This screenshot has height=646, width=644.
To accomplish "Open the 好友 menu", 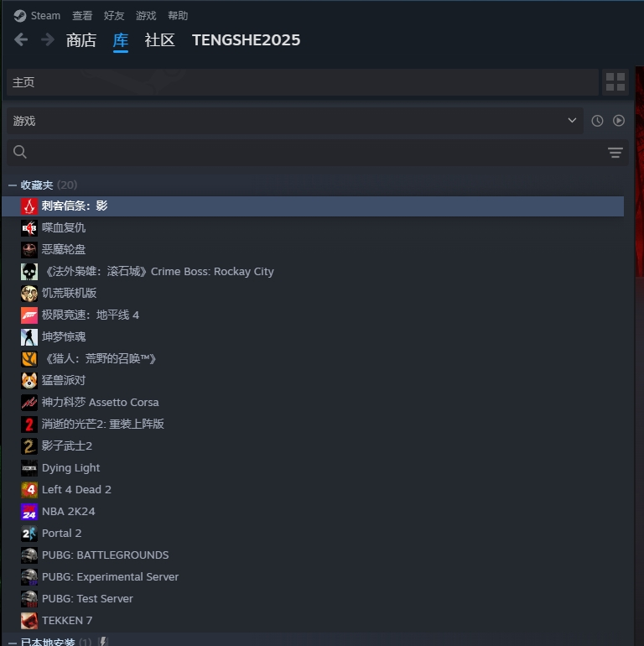I will [114, 16].
